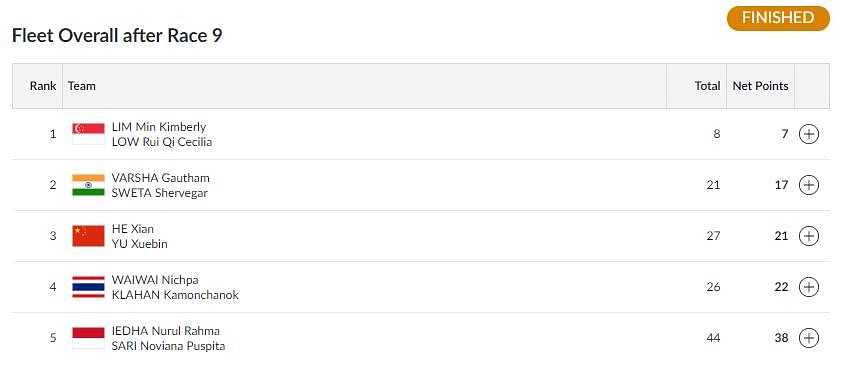Sort by the Rank column header
Image resolution: width=855 pixels, height=370 pixels.
[x=43, y=86]
